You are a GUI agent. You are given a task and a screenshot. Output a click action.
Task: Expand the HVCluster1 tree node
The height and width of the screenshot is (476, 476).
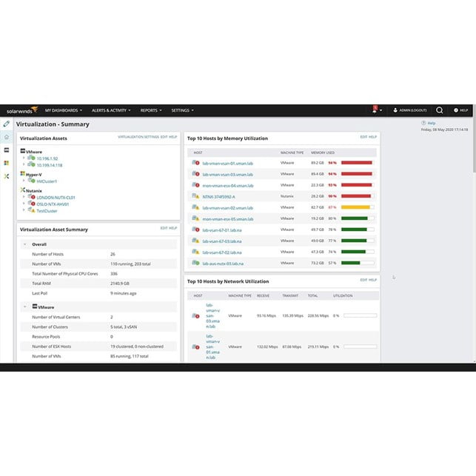click(24, 181)
